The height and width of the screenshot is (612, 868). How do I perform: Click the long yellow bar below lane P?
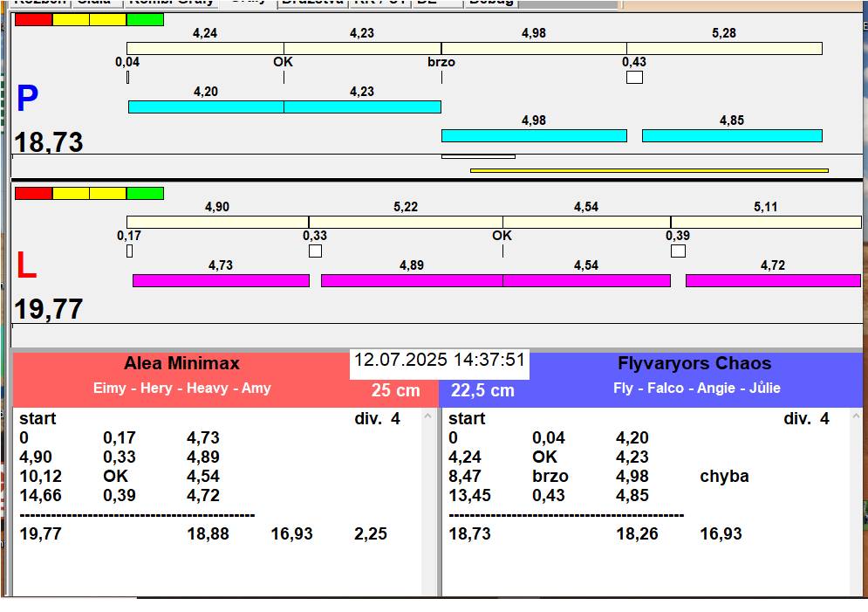point(649,170)
